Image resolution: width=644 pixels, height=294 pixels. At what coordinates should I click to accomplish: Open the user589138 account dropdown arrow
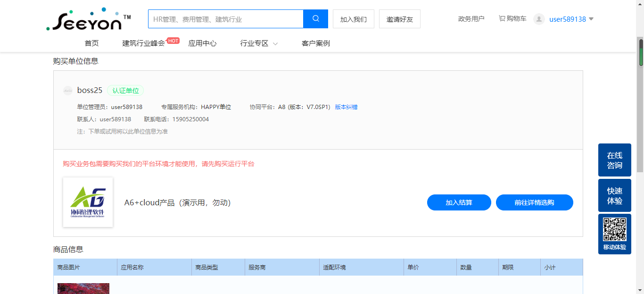point(591,19)
